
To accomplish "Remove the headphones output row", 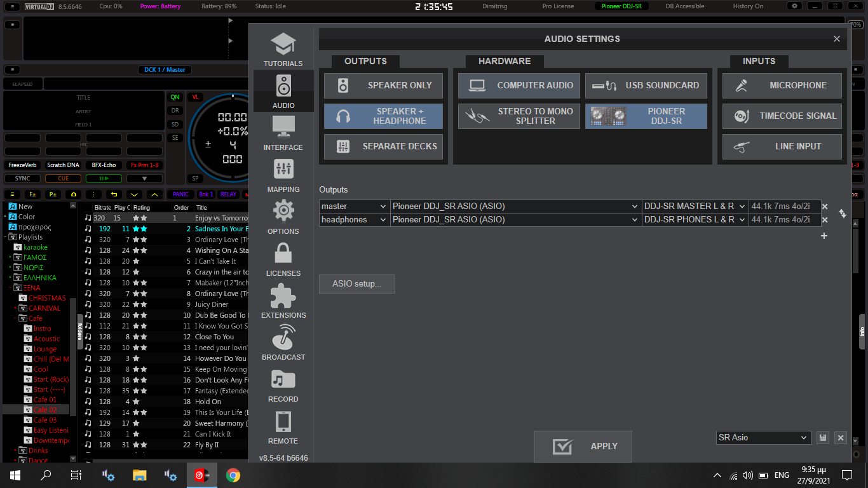I will [825, 220].
